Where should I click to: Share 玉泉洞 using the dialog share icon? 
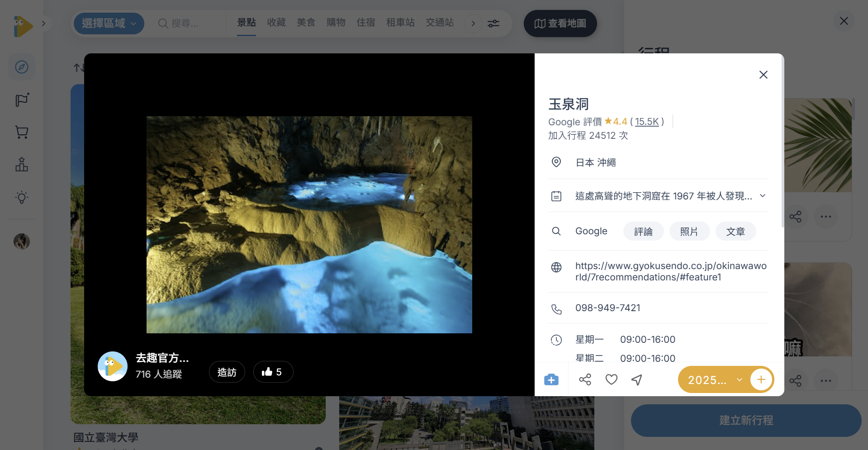[x=585, y=379]
